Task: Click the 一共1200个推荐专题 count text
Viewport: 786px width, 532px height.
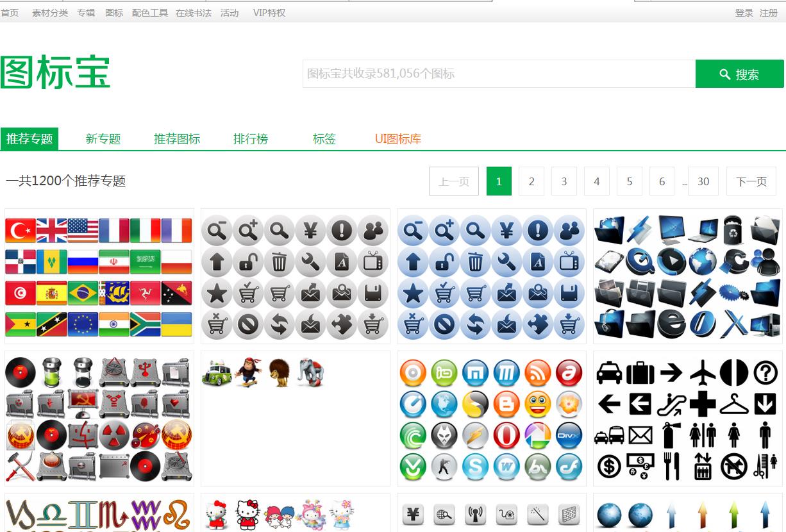Action: (65, 181)
